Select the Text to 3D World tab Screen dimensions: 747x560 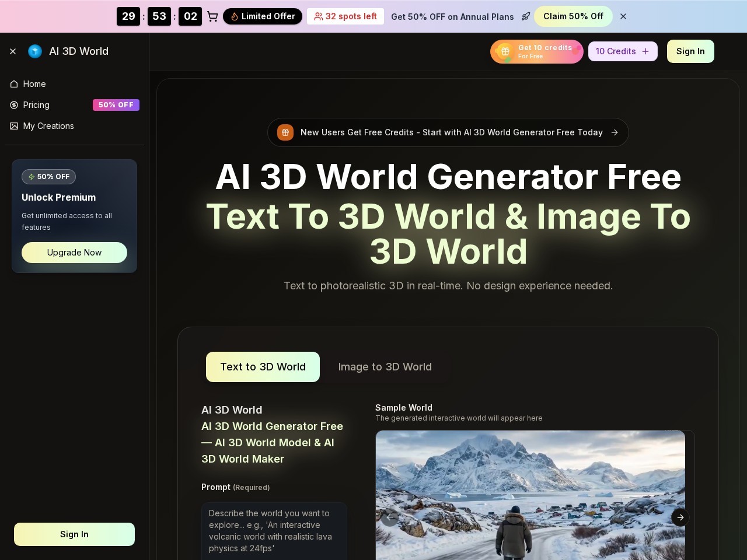pyautogui.click(x=263, y=367)
